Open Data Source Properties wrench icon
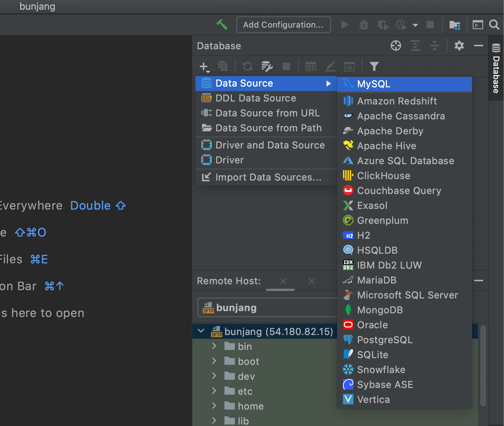Screen dimensions: 504x426 click(x=267, y=66)
